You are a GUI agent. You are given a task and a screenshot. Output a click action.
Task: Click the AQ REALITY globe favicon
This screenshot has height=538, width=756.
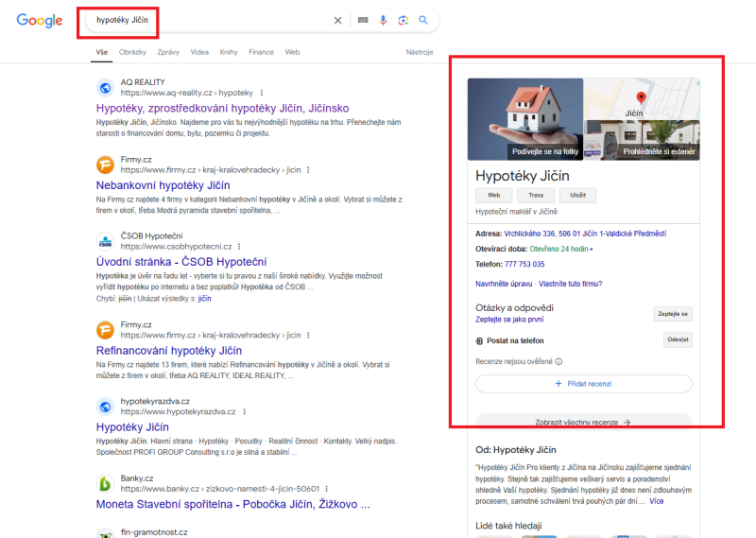pyautogui.click(x=105, y=88)
